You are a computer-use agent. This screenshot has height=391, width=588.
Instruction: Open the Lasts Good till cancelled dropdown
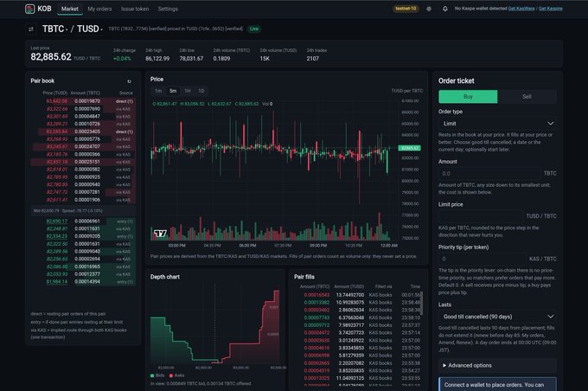pos(497,317)
